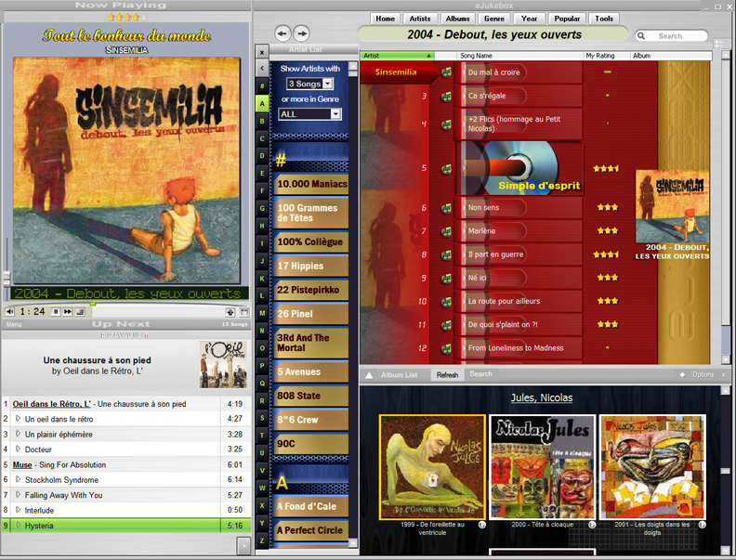Image resolution: width=736 pixels, height=560 pixels.
Task: Click the magnifier icon in search box
Action: click(x=642, y=36)
